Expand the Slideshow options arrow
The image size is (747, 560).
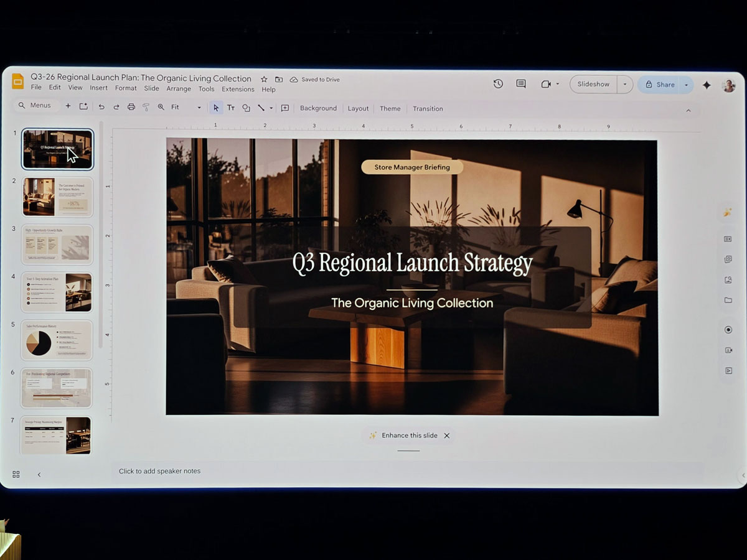(x=624, y=84)
